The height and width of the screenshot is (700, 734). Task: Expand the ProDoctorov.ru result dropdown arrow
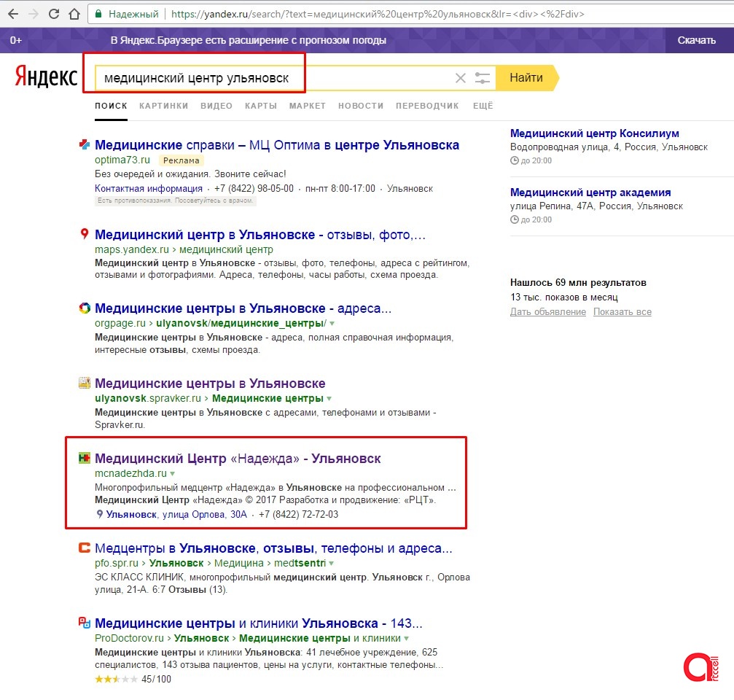coord(406,638)
